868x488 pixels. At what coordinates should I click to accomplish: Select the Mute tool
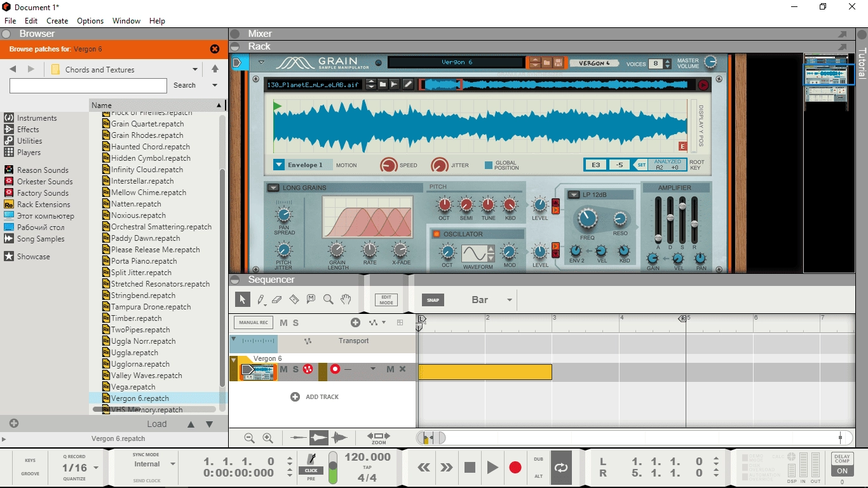(x=311, y=299)
